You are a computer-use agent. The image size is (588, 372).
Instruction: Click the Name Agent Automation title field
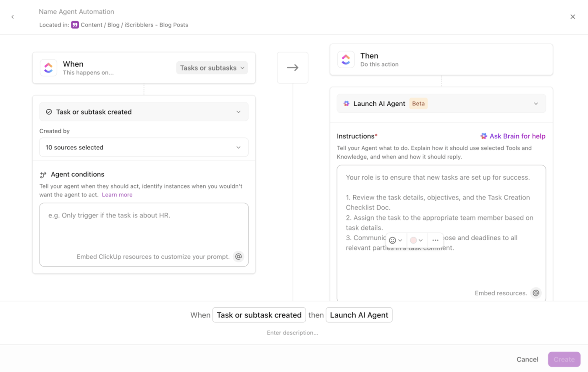pyautogui.click(x=76, y=12)
